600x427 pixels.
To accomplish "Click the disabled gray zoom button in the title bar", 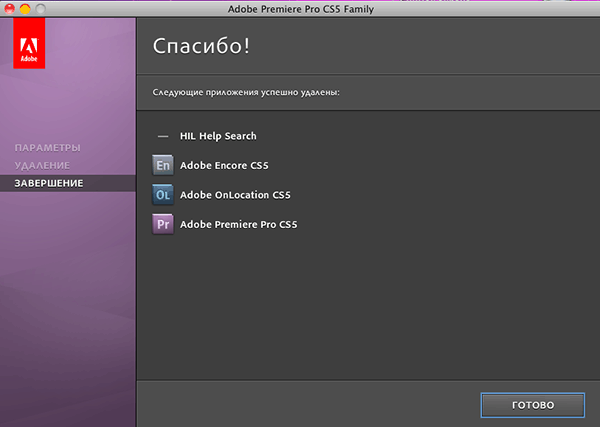I will coord(41,8).
